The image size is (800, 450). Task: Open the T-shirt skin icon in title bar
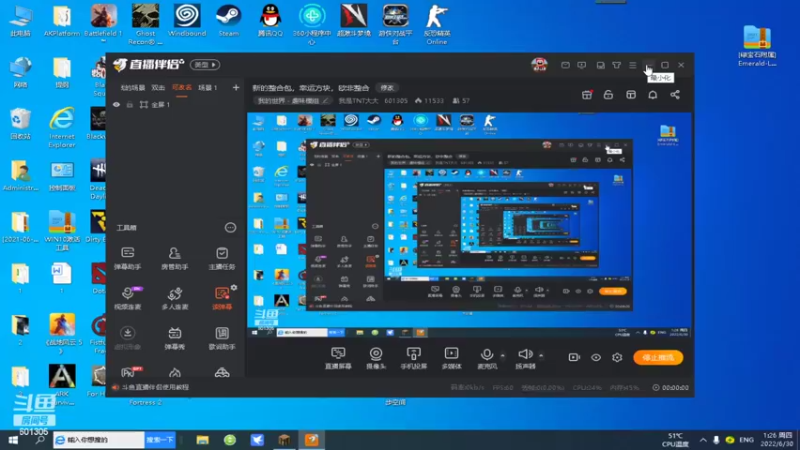(x=617, y=65)
